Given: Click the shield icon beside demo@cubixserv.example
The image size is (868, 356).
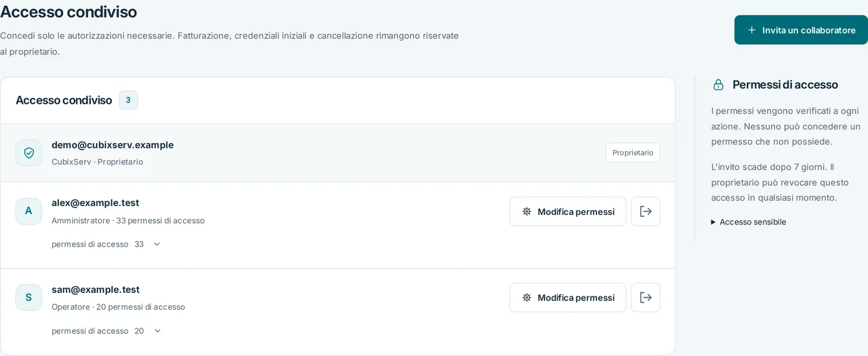Looking at the screenshot, I should point(28,153).
